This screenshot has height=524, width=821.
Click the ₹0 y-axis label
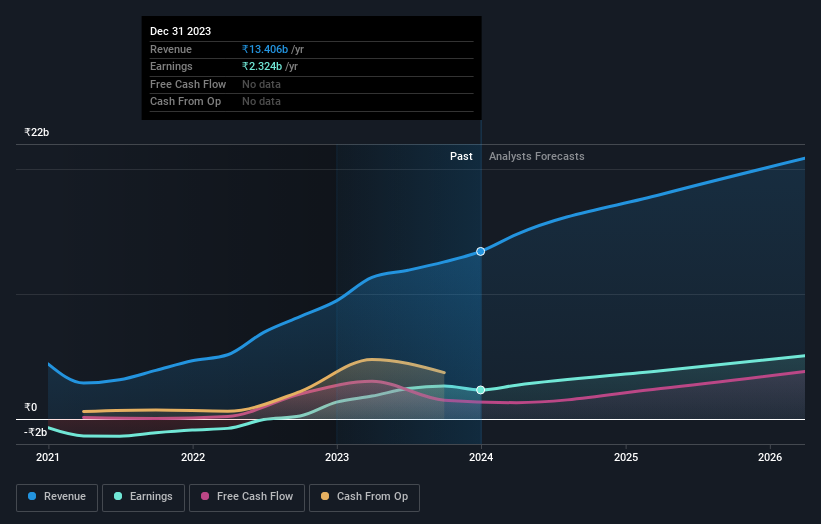31,407
